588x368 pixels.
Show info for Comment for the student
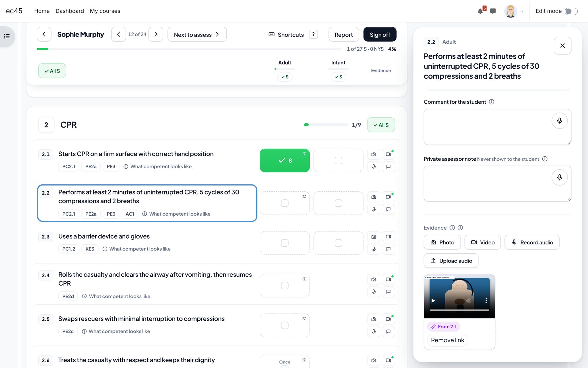(x=492, y=102)
